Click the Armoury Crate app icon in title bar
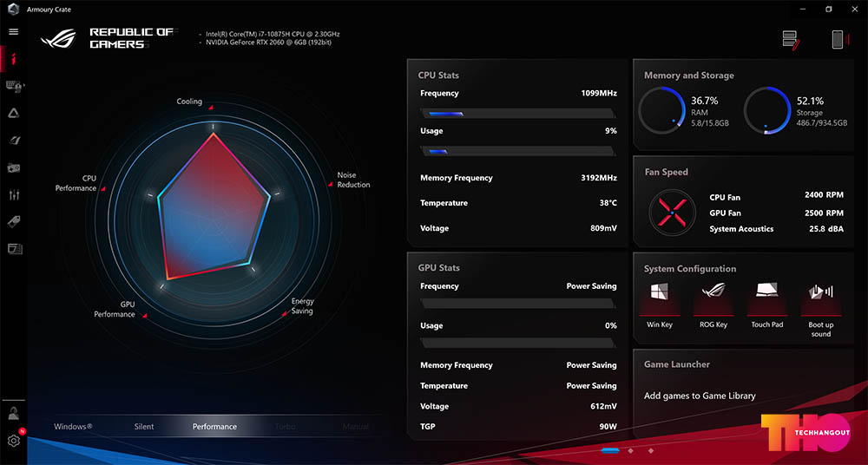 click(13, 10)
